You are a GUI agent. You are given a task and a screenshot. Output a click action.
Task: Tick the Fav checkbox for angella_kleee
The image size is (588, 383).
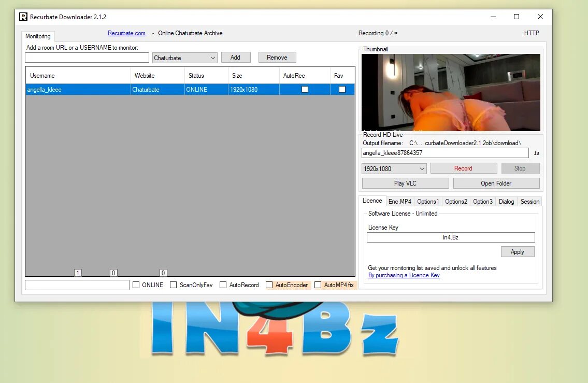[x=342, y=89]
